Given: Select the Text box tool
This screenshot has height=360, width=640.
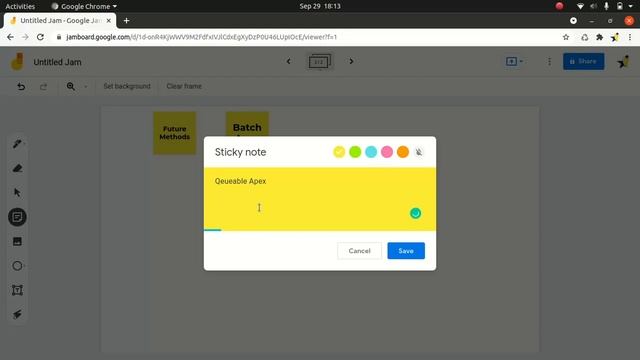Looking at the screenshot, I should click(x=17, y=290).
